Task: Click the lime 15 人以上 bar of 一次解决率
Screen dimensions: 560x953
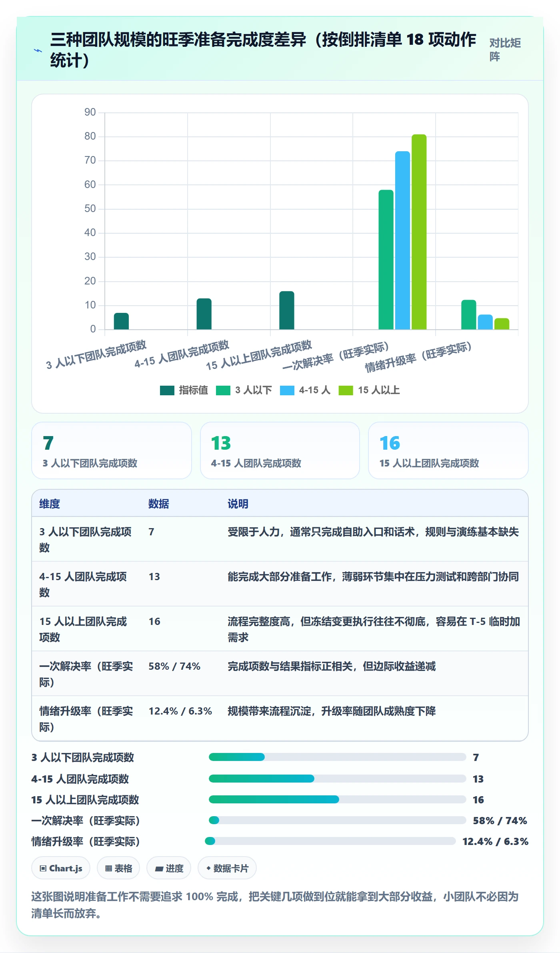Action: pos(419,232)
